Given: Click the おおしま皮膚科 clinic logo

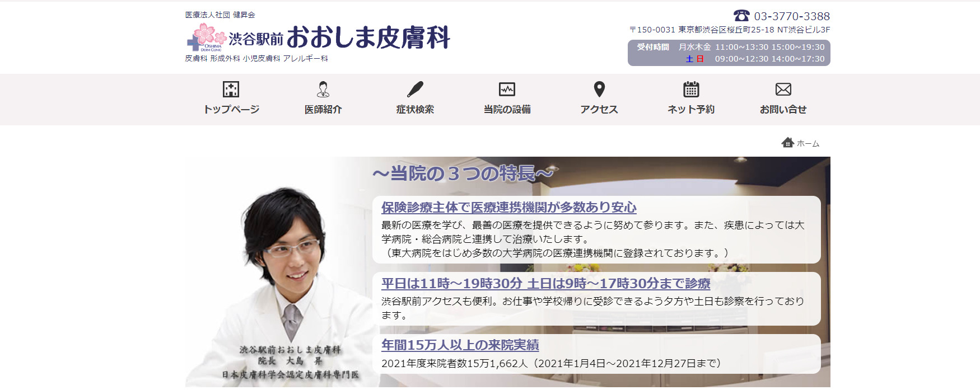Looking at the screenshot, I should tap(318, 37).
